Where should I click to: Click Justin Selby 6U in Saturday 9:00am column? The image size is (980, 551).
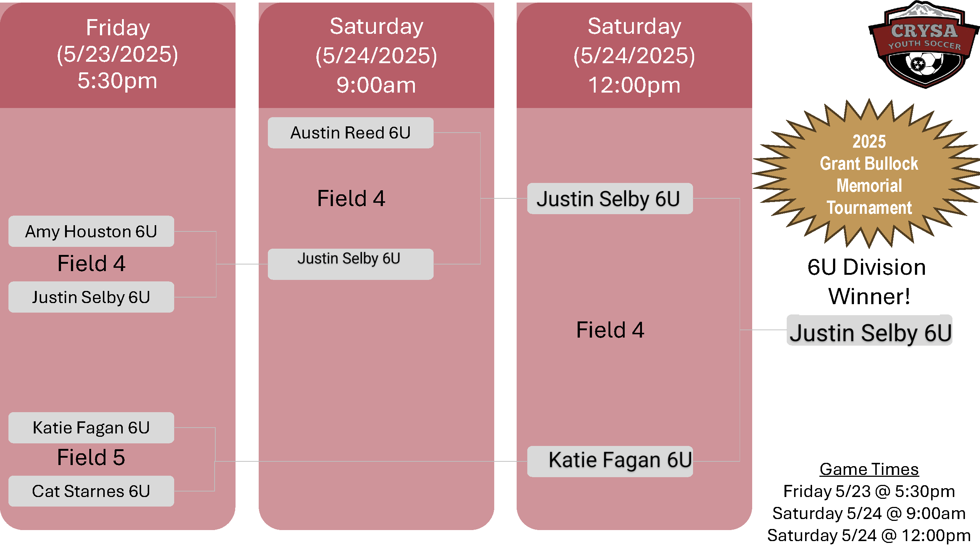point(351,264)
